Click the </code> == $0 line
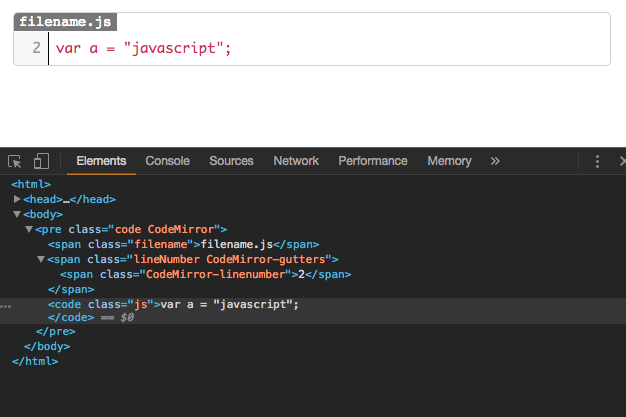The image size is (626, 417). [91, 318]
